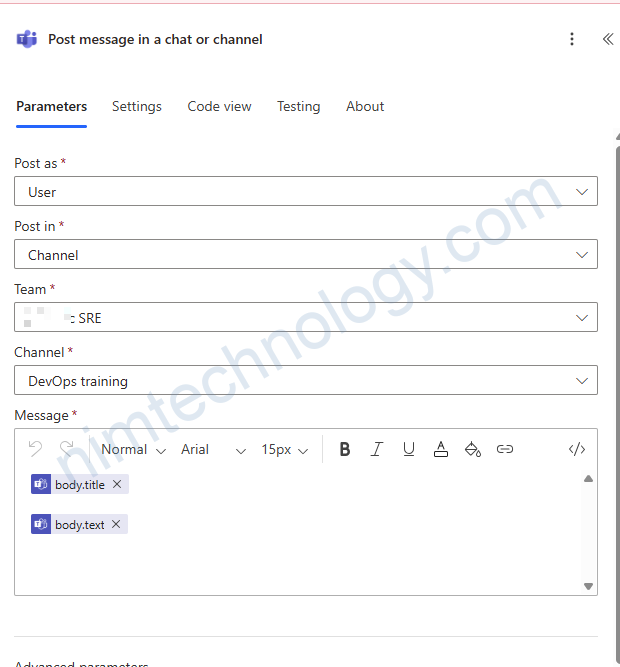Remove the body.text dynamic token
Viewport: 620px width, 667px height.
tap(116, 524)
